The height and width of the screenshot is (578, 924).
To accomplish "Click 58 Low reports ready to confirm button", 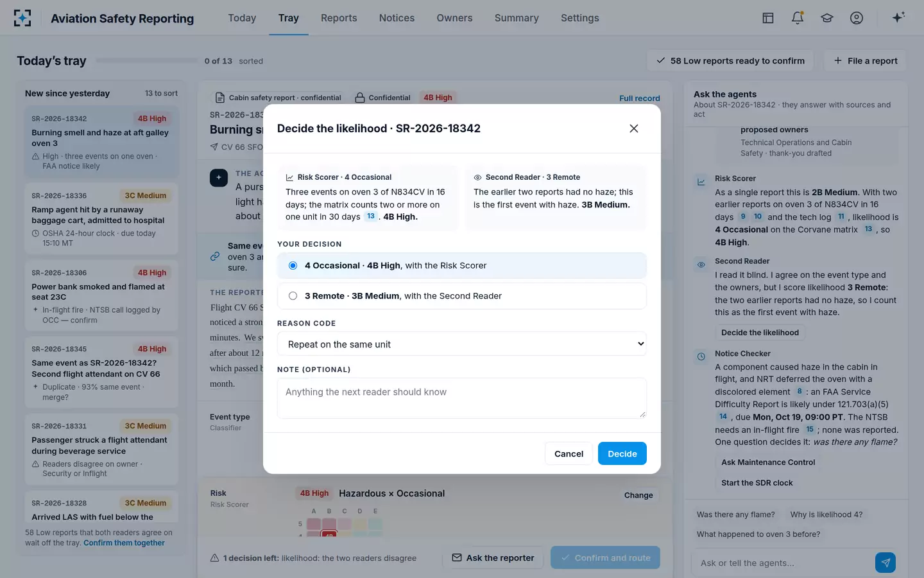I will (x=730, y=61).
